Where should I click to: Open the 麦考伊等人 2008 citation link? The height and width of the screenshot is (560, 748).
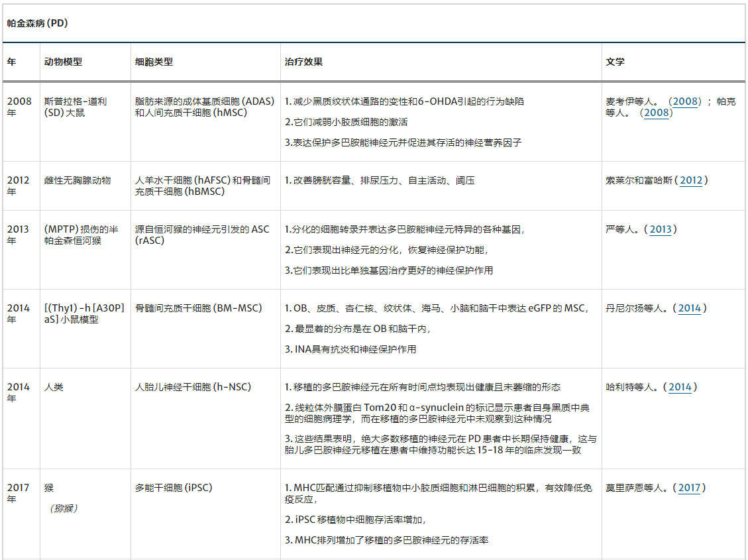coord(685,101)
